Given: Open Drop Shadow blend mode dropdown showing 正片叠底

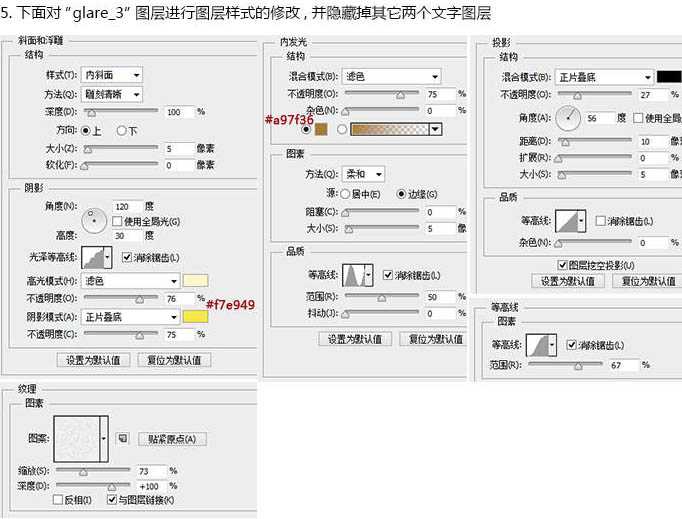Looking at the screenshot, I should pyautogui.click(x=605, y=77).
